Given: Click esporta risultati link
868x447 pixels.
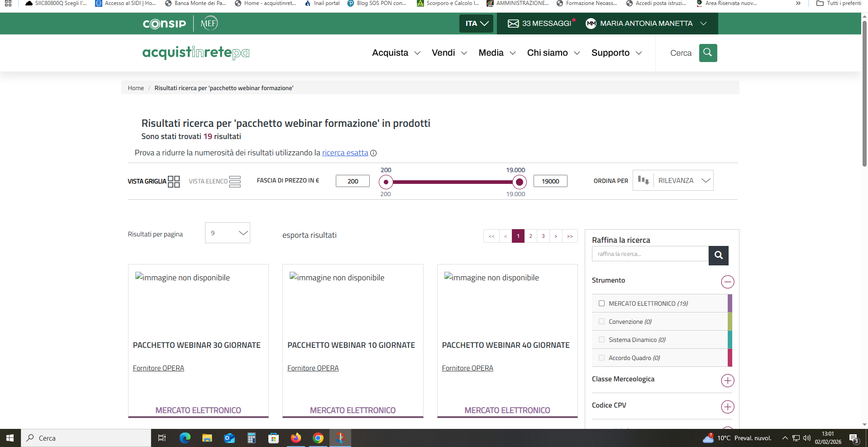Looking at the screenshot, I should pyautogui.click(x=309, y=235).
